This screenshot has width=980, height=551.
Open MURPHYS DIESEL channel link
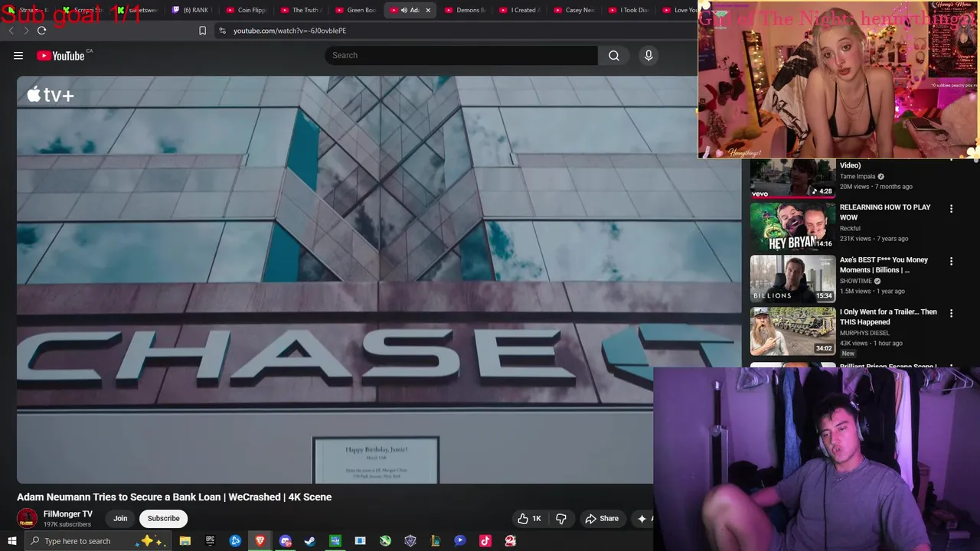click(864, 333)
